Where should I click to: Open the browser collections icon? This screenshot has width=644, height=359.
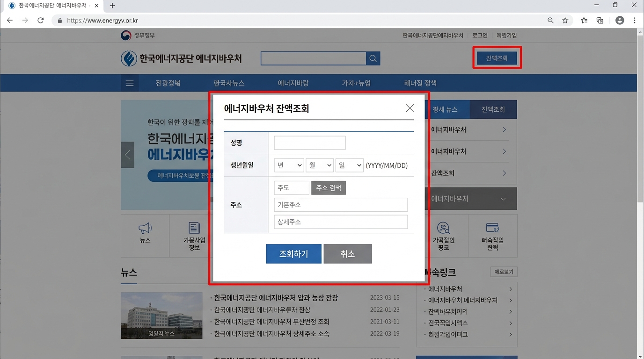(600, 21)
